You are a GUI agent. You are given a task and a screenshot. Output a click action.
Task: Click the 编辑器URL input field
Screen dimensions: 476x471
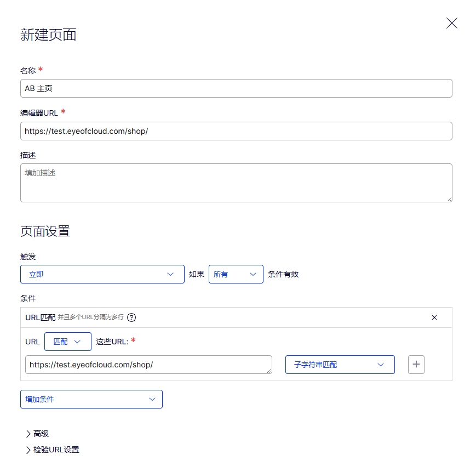point(236,131)
